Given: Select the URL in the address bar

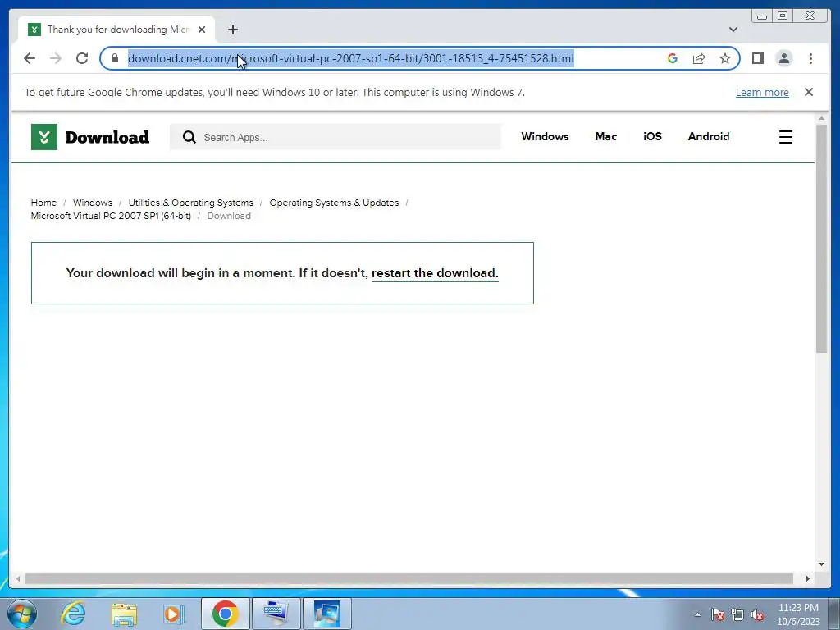Looking at the screenshot, I should point(350,58).
